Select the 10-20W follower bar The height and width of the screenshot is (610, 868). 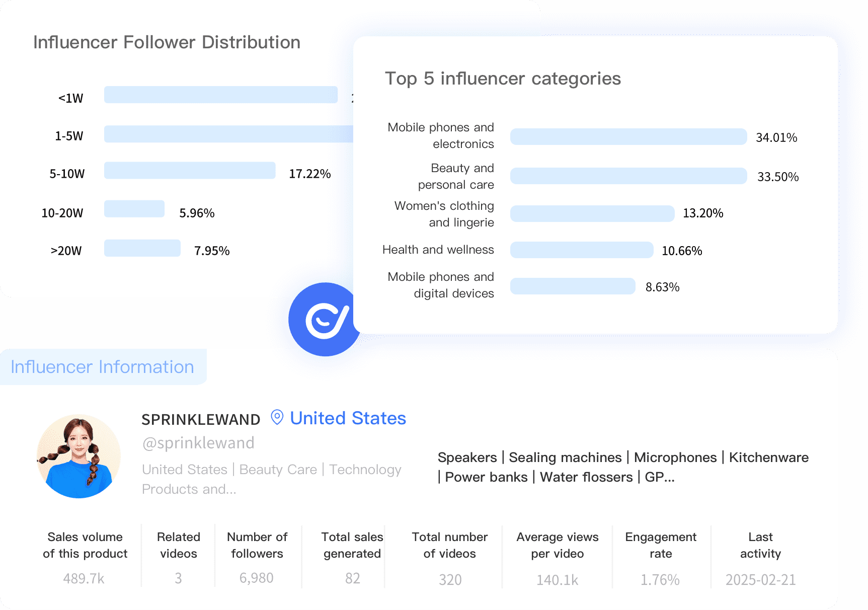click(134, 209)
